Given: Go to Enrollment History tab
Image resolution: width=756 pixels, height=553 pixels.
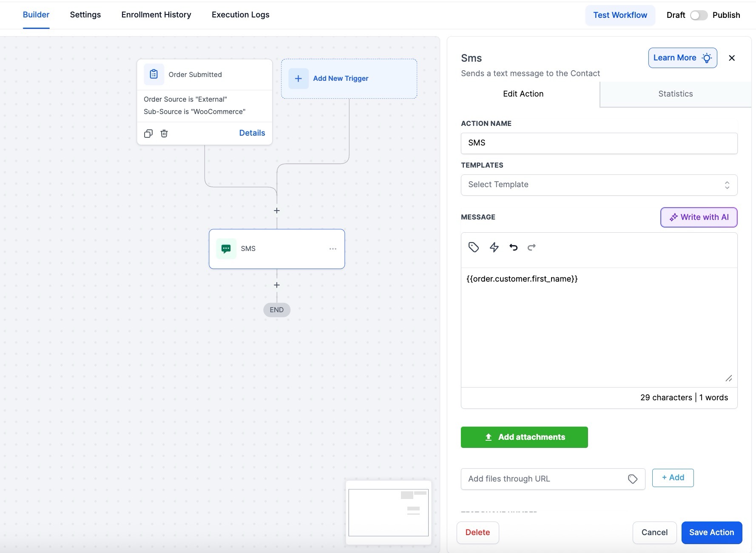Looking at the screenshot, I should [156, 15].
